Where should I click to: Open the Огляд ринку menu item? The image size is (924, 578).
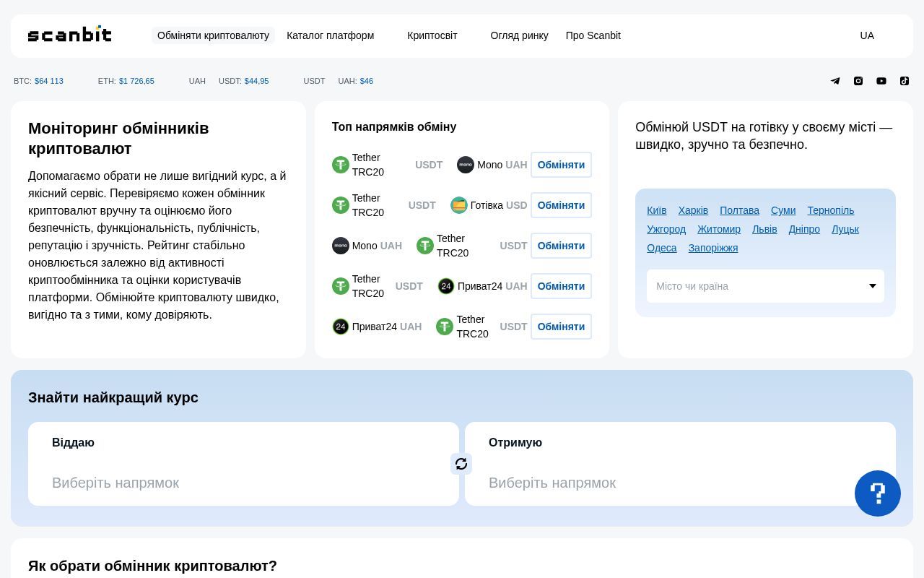[x=520, y=35]
